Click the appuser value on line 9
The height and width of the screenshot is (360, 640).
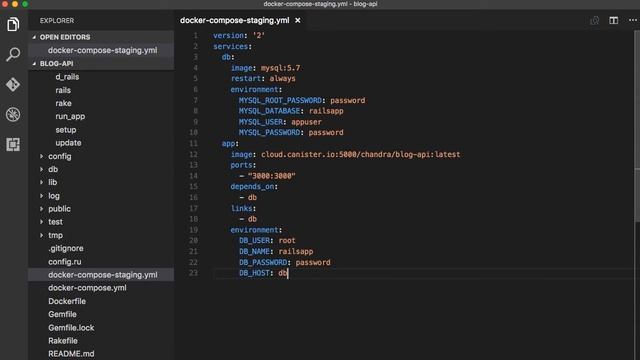point(306,122)
